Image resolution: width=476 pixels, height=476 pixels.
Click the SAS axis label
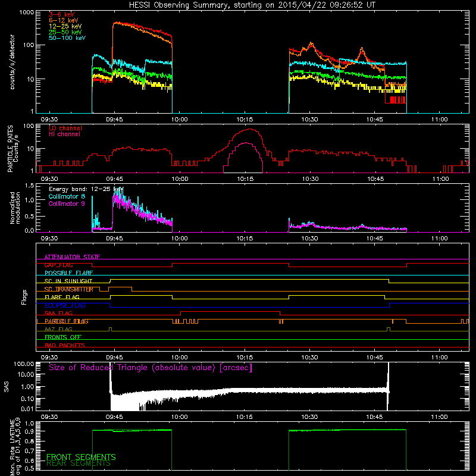pos(6,387)
